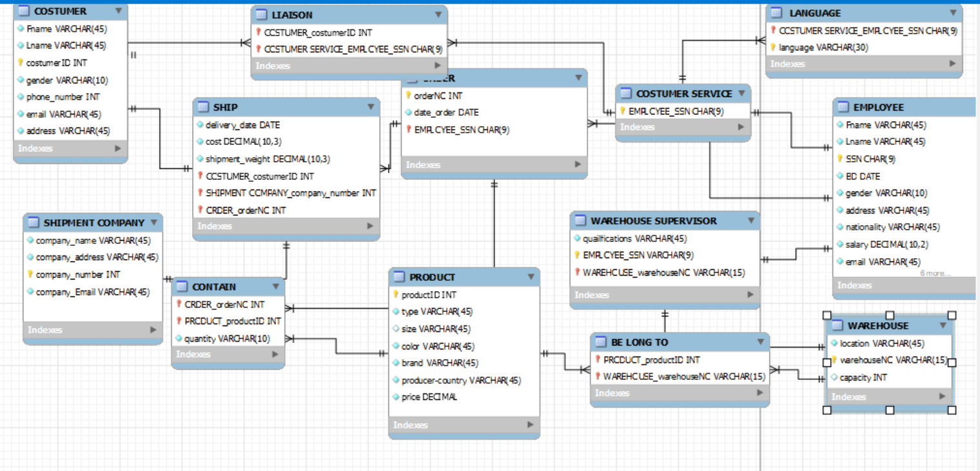The width and height of the screenshot is (980, 471).
Task: Collapse the WAREHOUSE SUPERVISOR table header arrow
Action: (x=751, y=221)
